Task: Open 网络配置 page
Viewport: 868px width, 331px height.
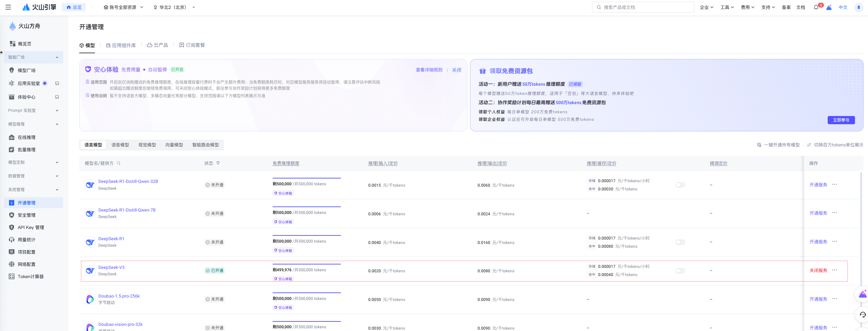Action: (x=27, y=264)
